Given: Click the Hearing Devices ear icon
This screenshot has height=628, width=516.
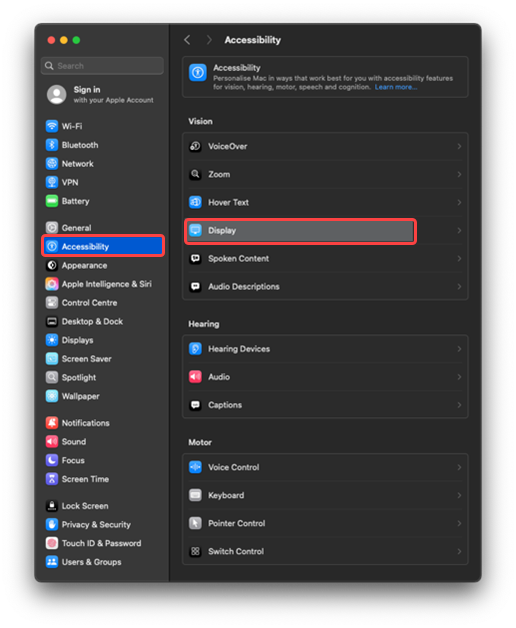Looking at the screenshot, I should pyautogui.click(x=195, y=349).
